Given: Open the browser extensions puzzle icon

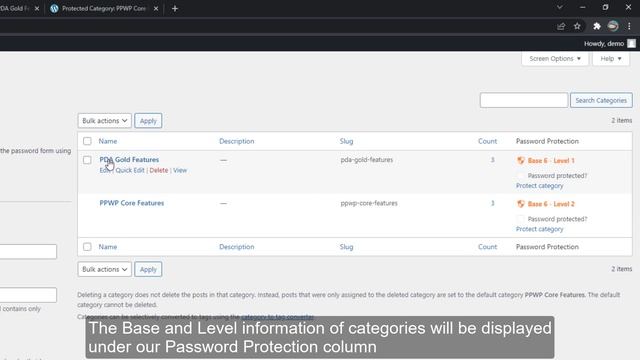Looking at the screenshot, I should coord(597,26).
